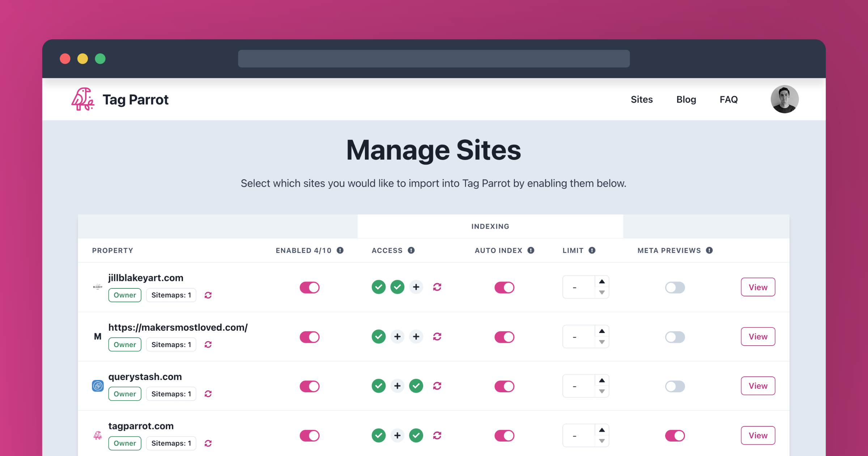Turn off auto index for tagparrot.com
This screenshot has height=456, width=868.
(505, 436)
